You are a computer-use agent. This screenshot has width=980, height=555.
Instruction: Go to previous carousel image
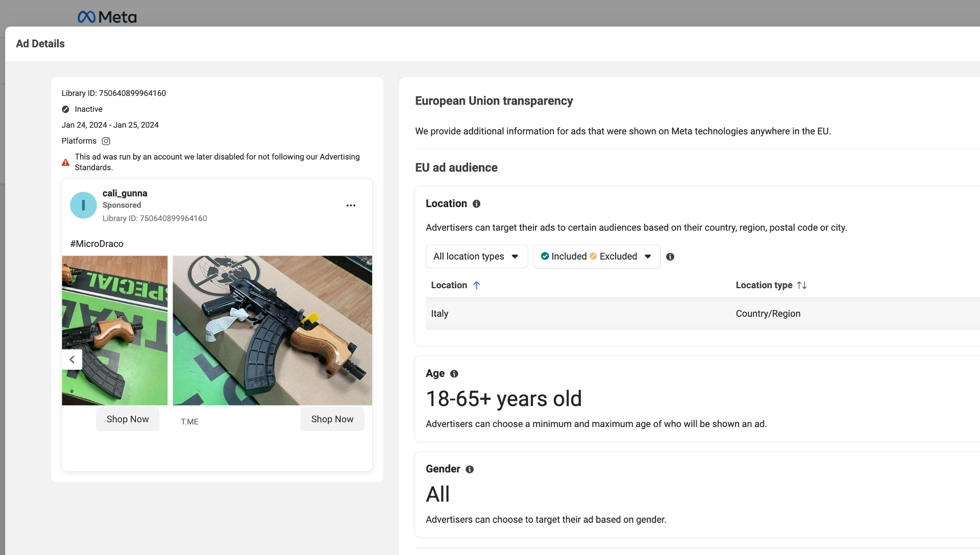click(72, 360)
